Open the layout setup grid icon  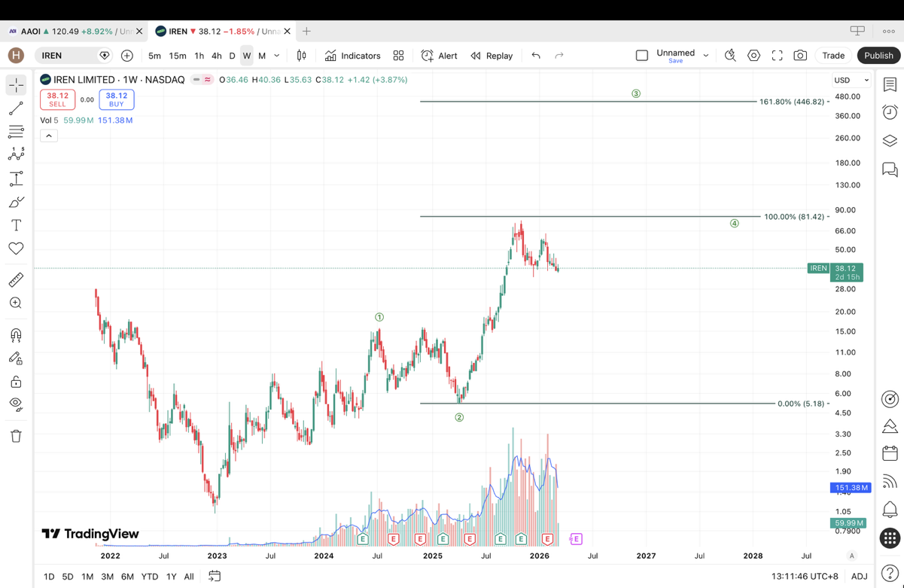[x=642, y=56]
